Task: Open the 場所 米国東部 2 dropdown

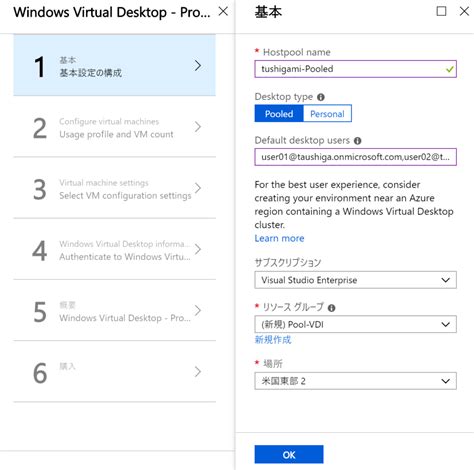Action: (x=355, y=381)
